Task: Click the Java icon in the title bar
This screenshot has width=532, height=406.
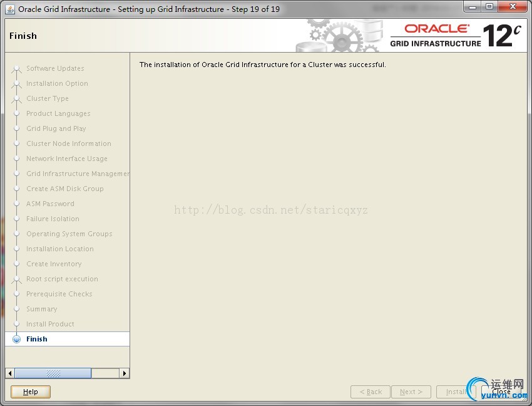Action: pyautogui.click(x=11, y=9)
